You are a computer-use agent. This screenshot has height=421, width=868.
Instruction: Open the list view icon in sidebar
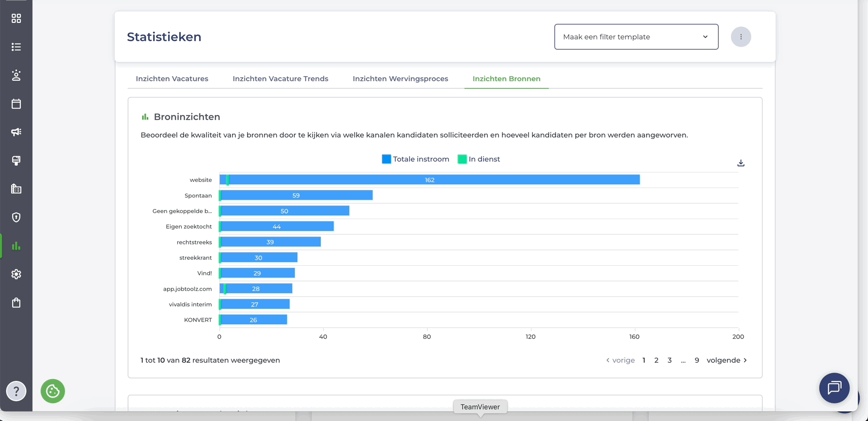[16, 47]
